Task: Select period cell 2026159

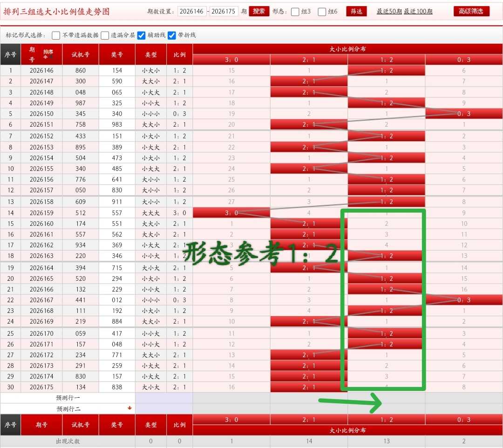Action: [41, 213]
